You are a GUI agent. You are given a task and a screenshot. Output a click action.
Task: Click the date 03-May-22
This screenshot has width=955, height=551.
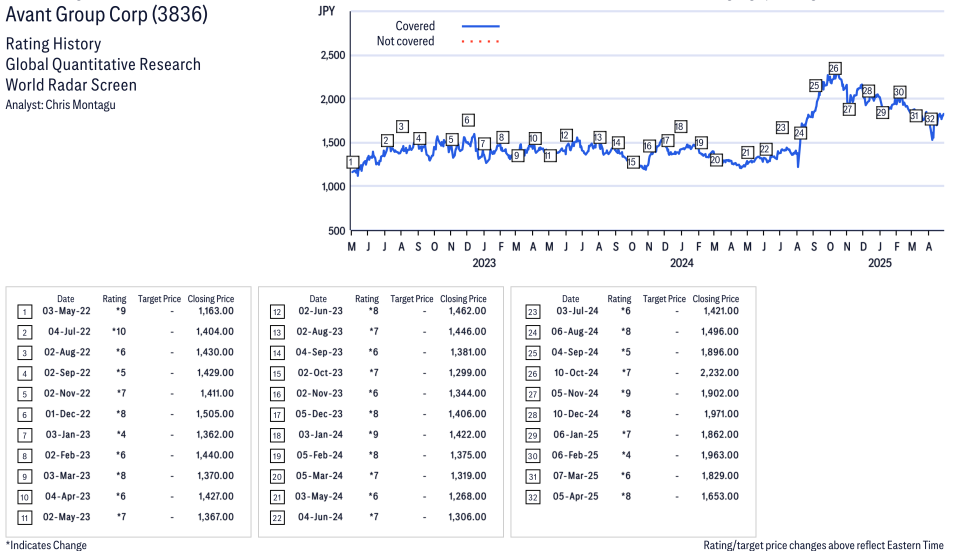pyautogui.click(x=66, y=311)
